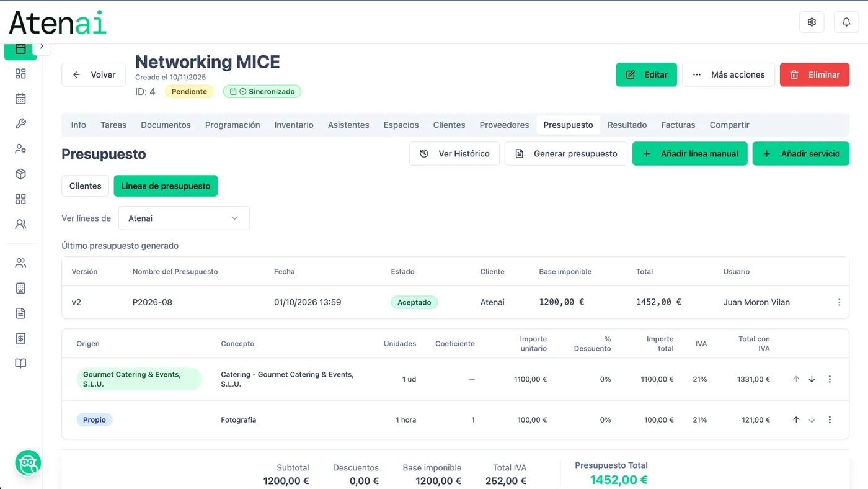Screen dimensions: 868x489
Task: Open the document icon in the sidebar
Action: 20,313
